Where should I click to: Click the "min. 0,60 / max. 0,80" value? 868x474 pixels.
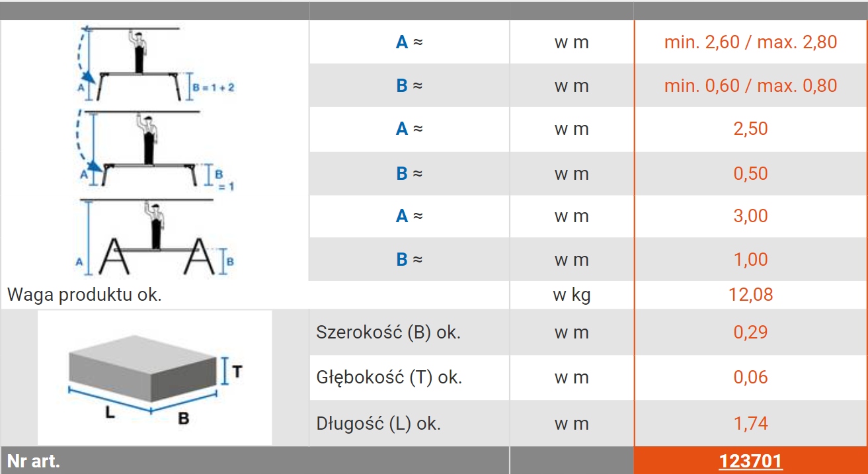(x=750, y=85)
